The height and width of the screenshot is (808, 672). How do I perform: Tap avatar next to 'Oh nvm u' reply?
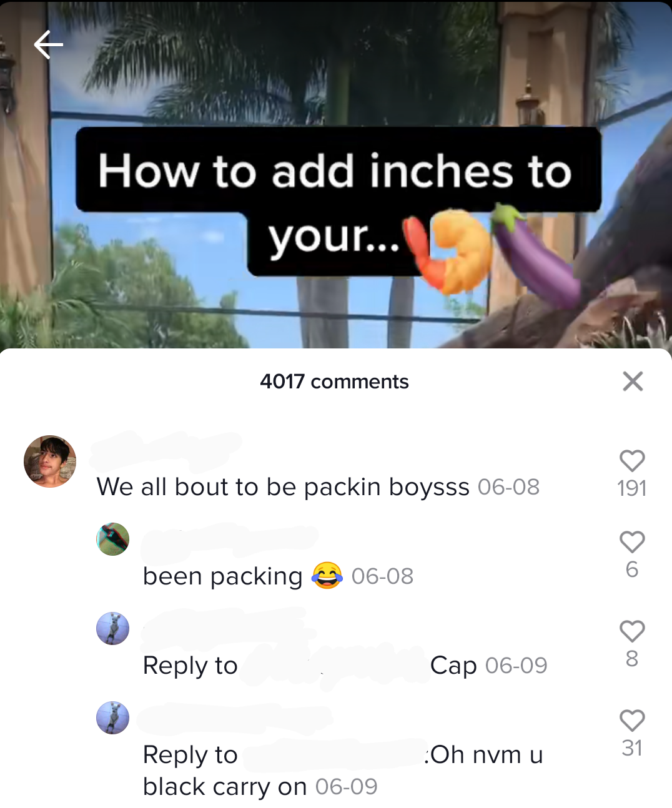point(113,717)
